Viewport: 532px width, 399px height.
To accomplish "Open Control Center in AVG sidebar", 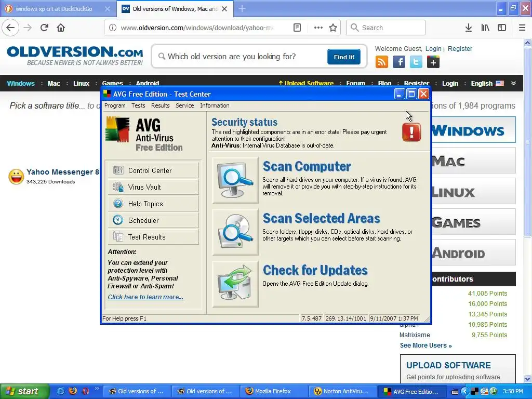I will pyautogui.click(x=153, y=170).
